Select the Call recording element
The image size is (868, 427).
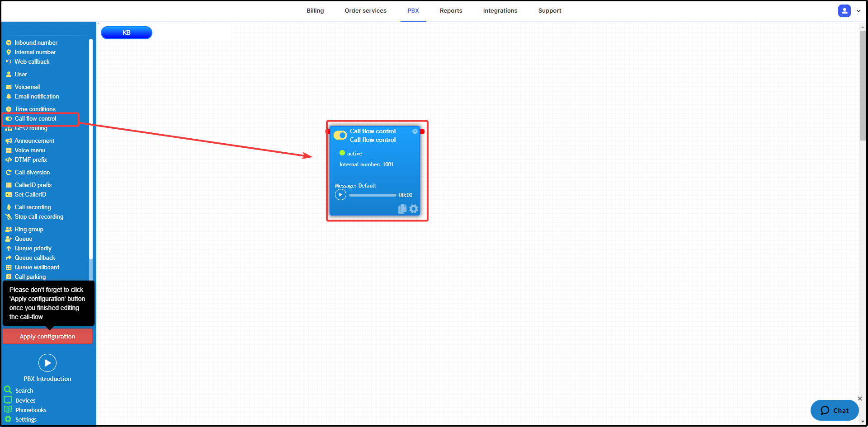pyautogui.click(x=33, y=207)
